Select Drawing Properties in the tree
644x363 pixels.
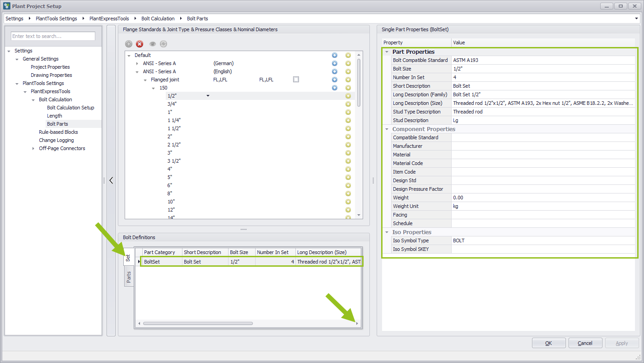(x=51, y=75)
